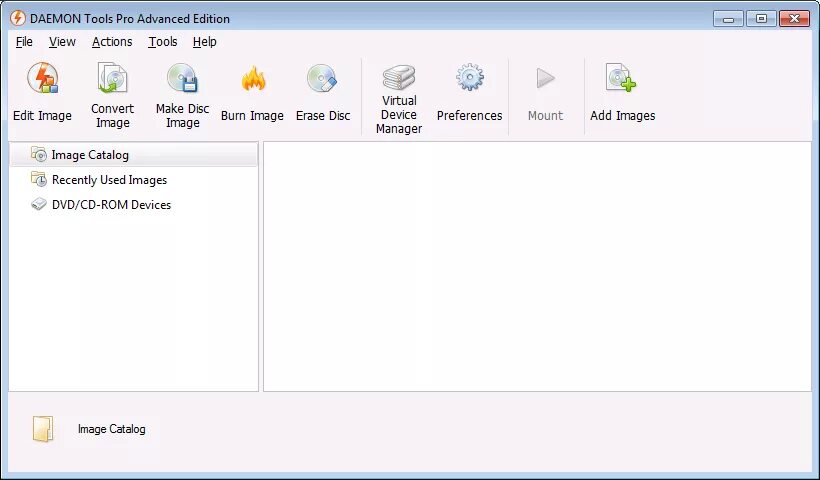Click the folder icon in the bottom info panel
820x480 pixels.
click(x=43, y=429)
